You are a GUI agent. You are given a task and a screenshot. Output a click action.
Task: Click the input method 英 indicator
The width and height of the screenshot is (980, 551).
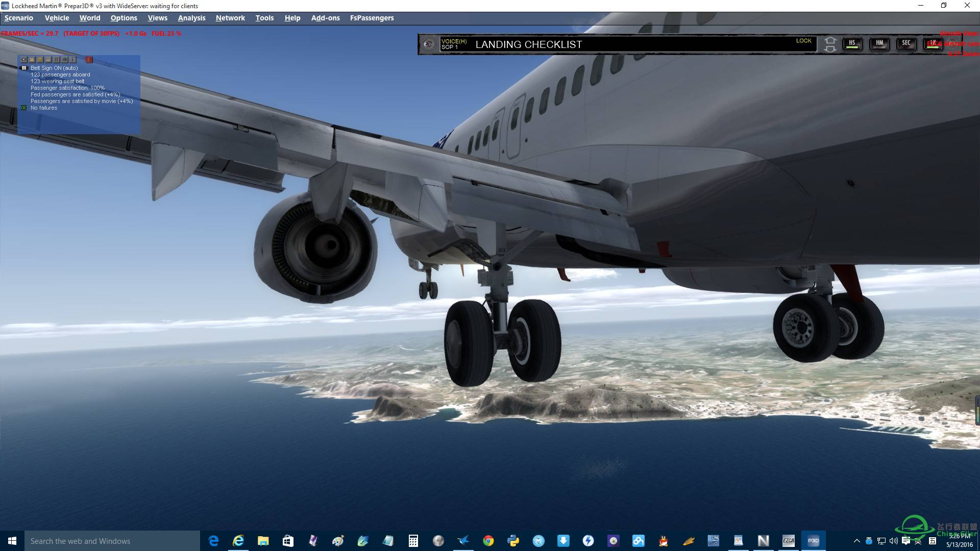tap(918, 541)
